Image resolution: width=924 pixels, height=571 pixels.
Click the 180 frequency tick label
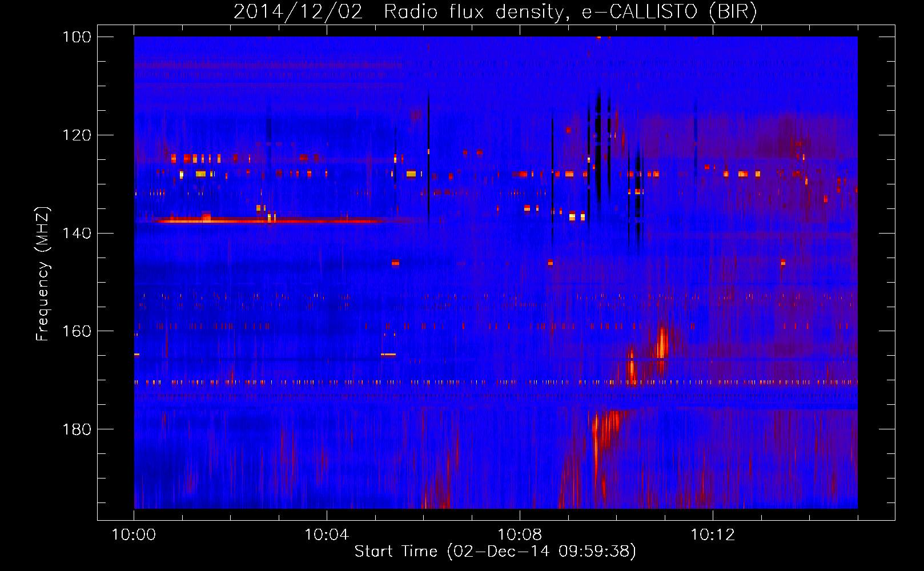click(x=77, y=429)
